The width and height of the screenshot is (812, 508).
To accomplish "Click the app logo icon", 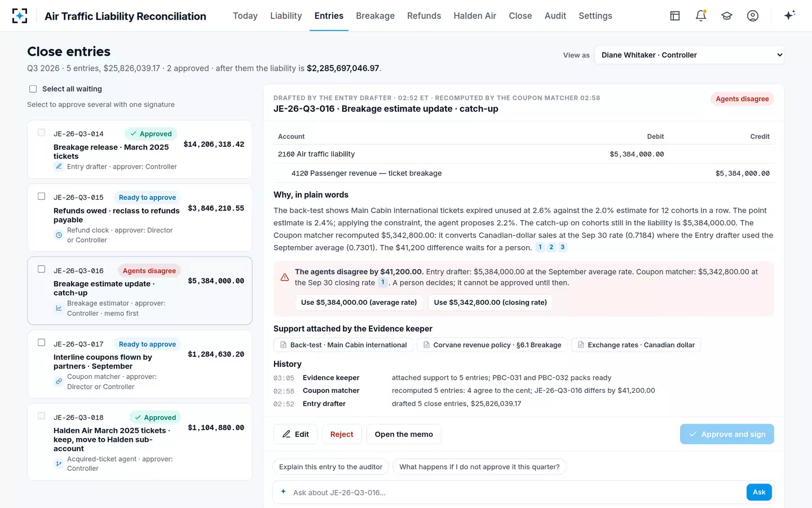I will tap(20, 16).
